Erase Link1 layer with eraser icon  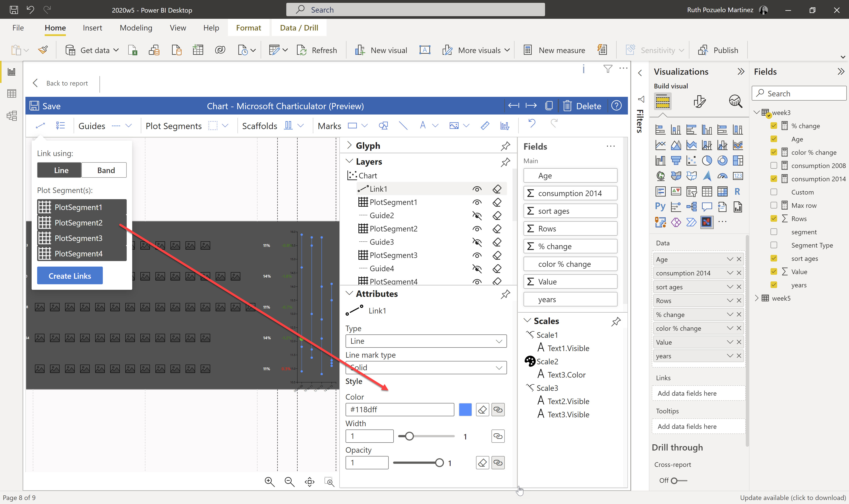click(x=497, y=189)
